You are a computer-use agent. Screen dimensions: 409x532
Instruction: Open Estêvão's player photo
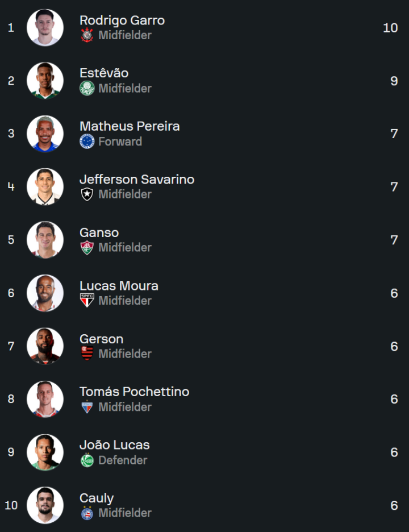tap(45, 81)
